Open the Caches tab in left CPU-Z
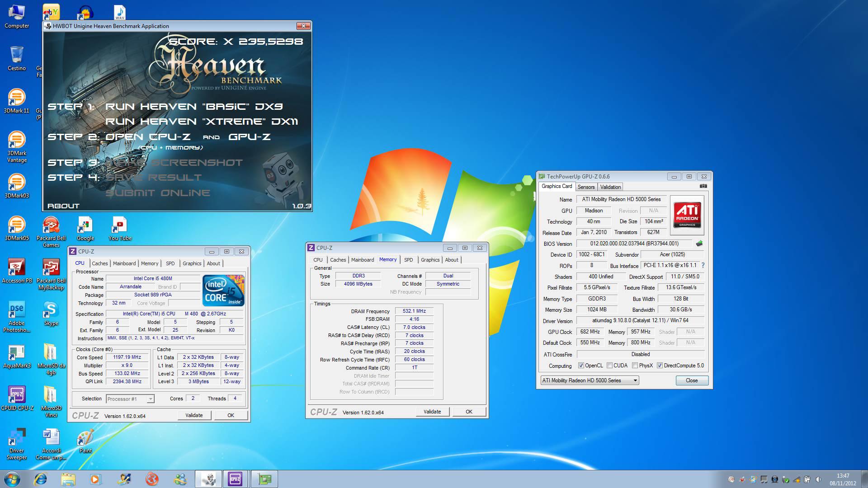 click(x=100, y=263)
